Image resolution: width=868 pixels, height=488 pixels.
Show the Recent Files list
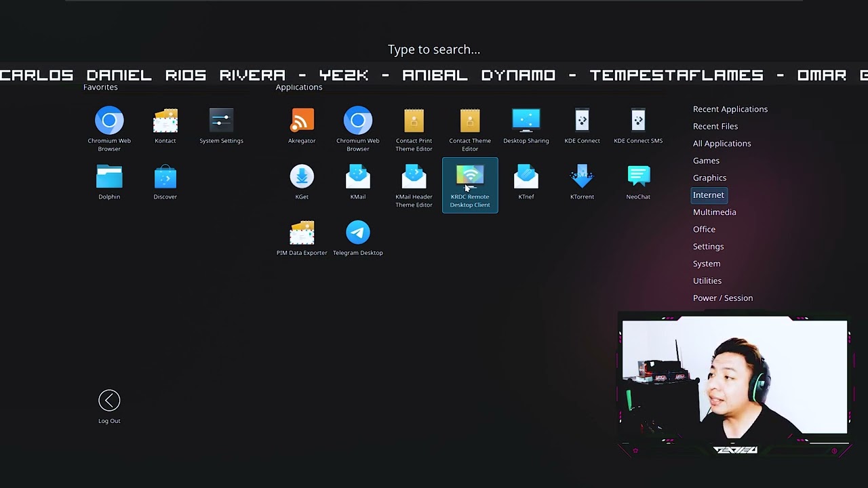[x=715, y=126]
